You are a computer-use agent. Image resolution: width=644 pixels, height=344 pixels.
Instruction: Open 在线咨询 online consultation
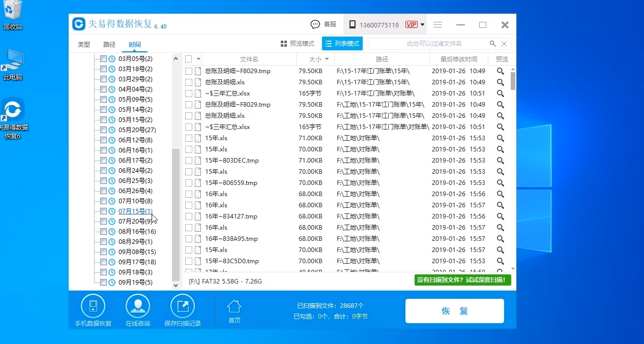point(138,310)
